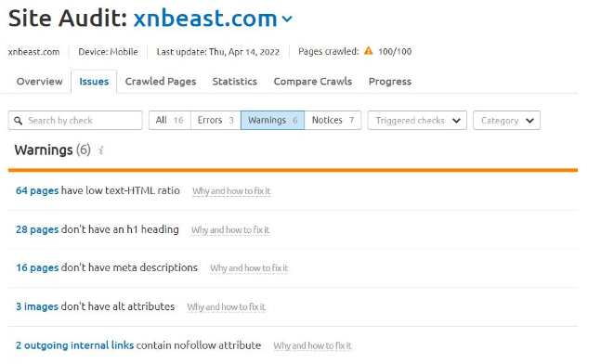Click the magnifier icon in search box
The width and height of the screenshot is (601, 364).
[x=18, y=121]
